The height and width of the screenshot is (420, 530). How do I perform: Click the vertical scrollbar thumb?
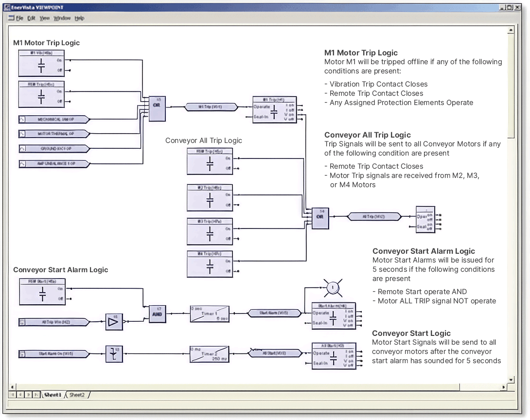tap(511, 86)
